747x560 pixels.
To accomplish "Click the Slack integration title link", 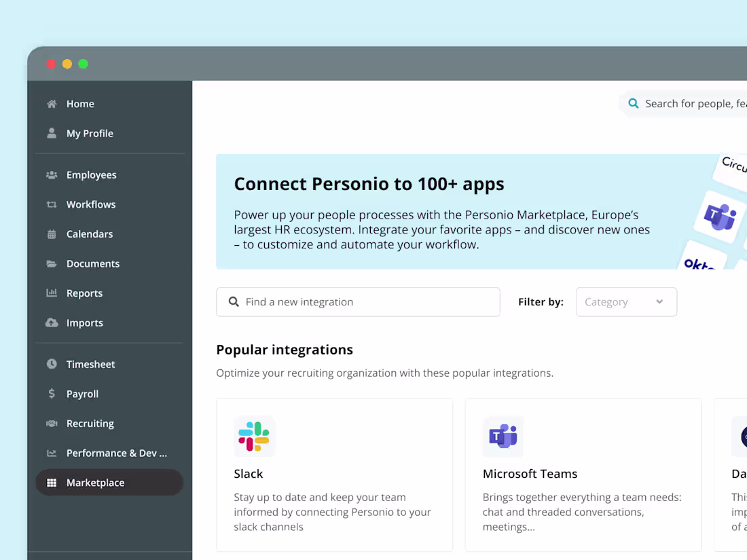I will tap(249, 473).
